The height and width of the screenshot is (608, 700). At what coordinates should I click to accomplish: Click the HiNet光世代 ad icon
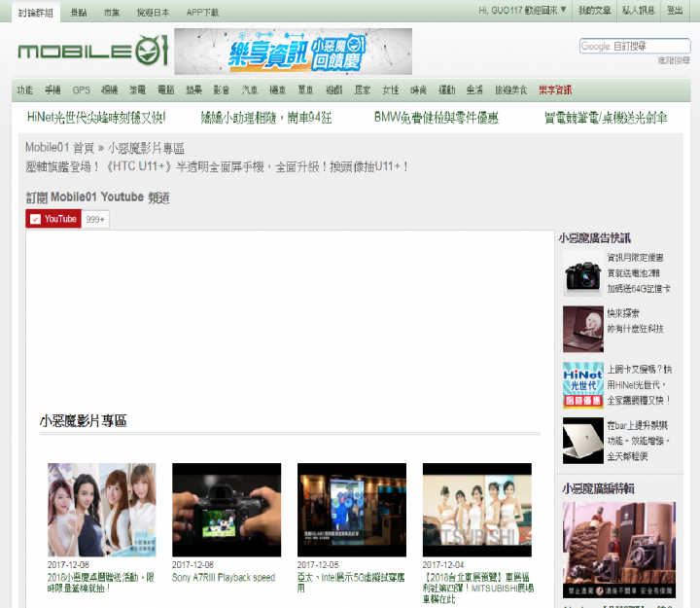(583, 385)
